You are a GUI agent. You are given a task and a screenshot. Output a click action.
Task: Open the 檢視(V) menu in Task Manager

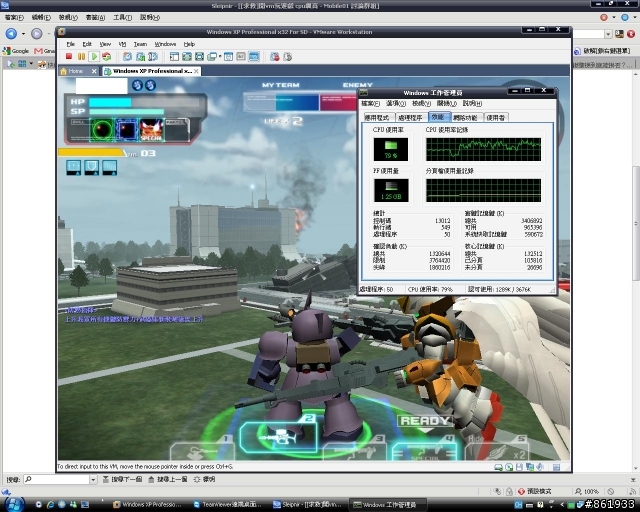coord(422,103)
